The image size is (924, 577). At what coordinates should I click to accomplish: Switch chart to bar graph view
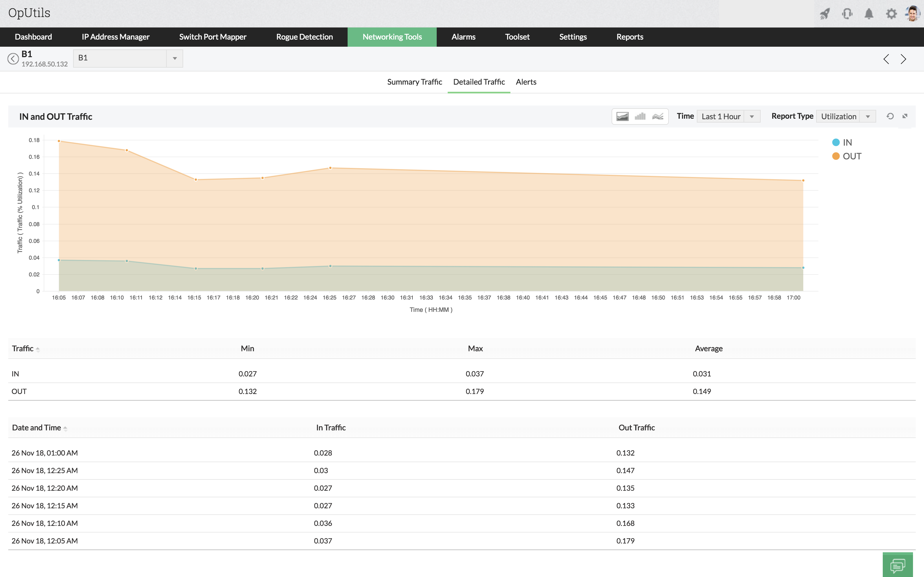640,116
